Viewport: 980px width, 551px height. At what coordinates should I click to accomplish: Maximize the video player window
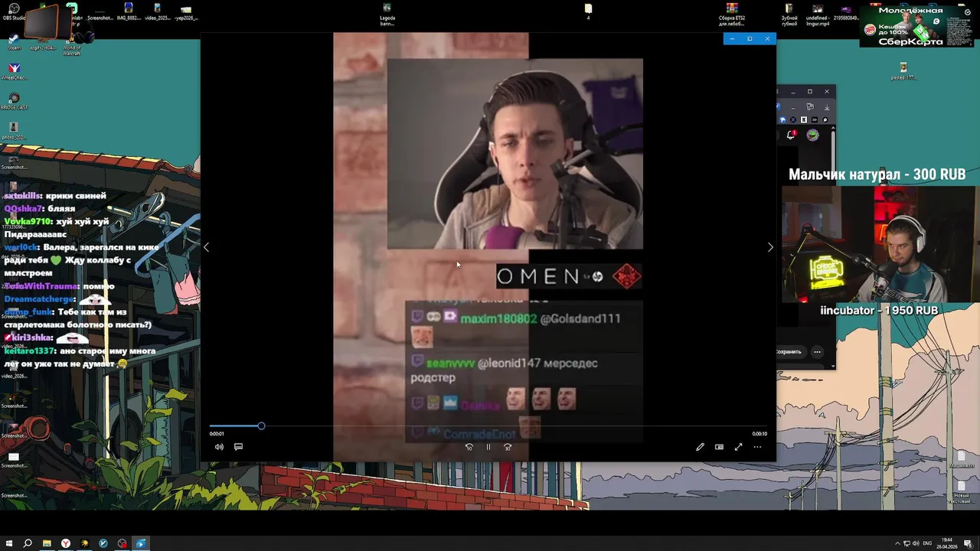[750, 38]
